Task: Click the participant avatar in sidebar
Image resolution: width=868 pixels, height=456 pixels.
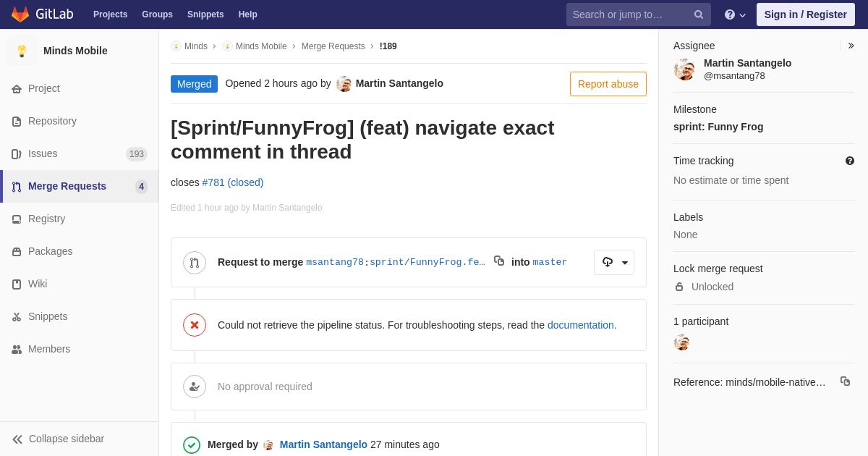Action: pos(681,342)
